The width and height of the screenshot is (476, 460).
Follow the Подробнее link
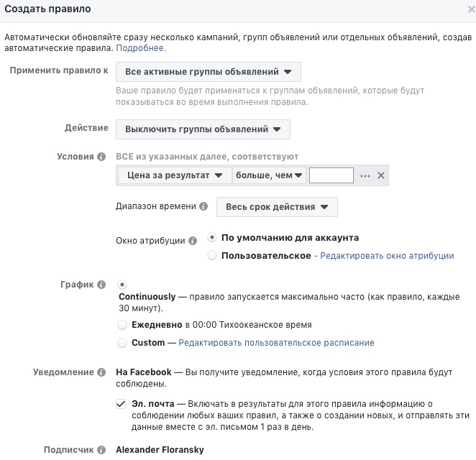pyautogui.click(x=141, y=48)
